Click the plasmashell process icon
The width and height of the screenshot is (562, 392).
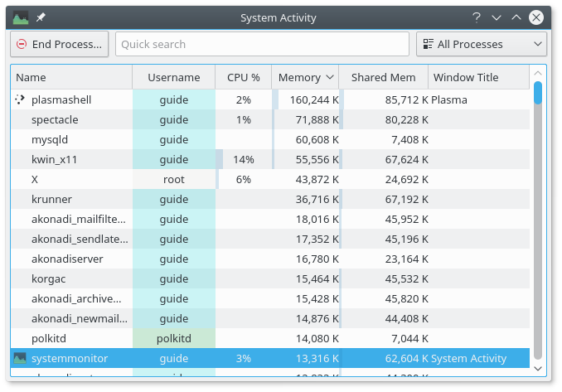pos(20,99)
